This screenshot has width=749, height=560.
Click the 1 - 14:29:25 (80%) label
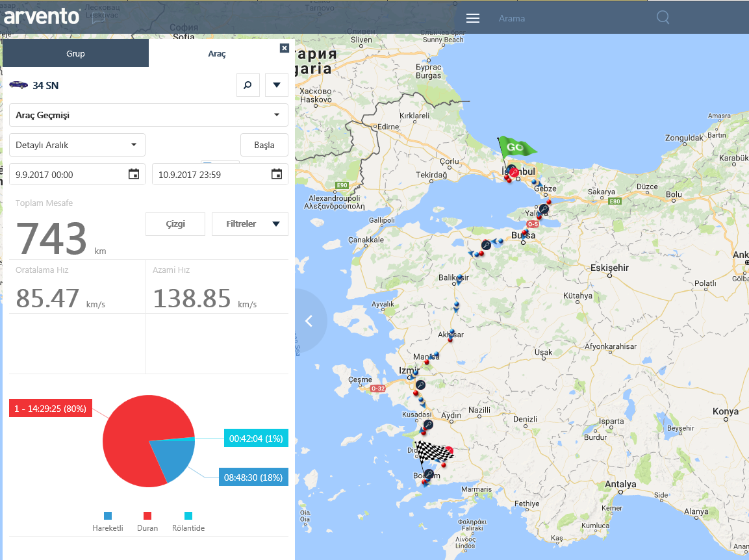click(50, 409)
